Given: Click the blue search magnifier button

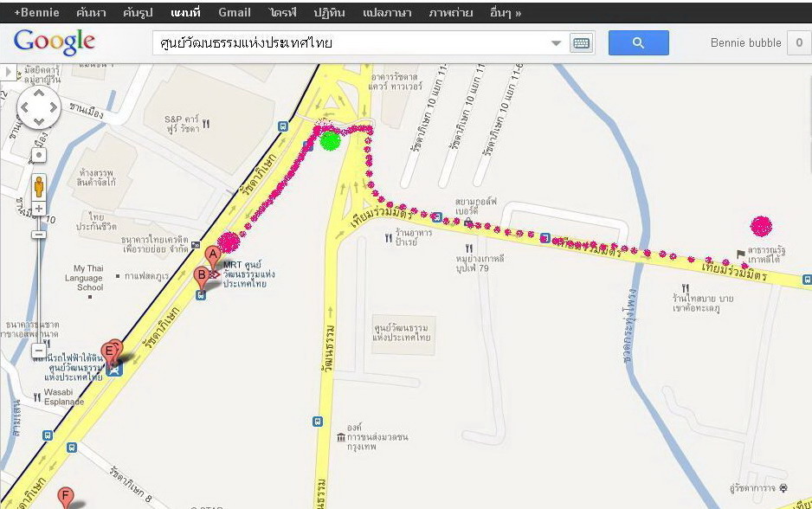Looking at the screenshot, I should click(638, 43).
